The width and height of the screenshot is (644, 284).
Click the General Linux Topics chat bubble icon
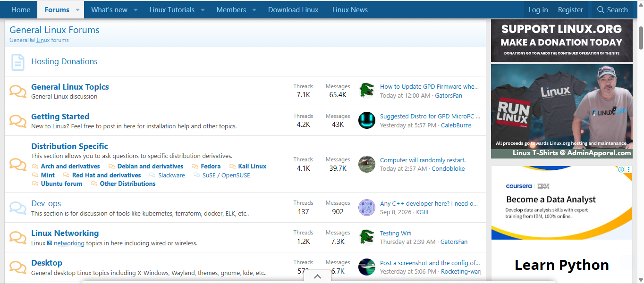coord(18,91)
